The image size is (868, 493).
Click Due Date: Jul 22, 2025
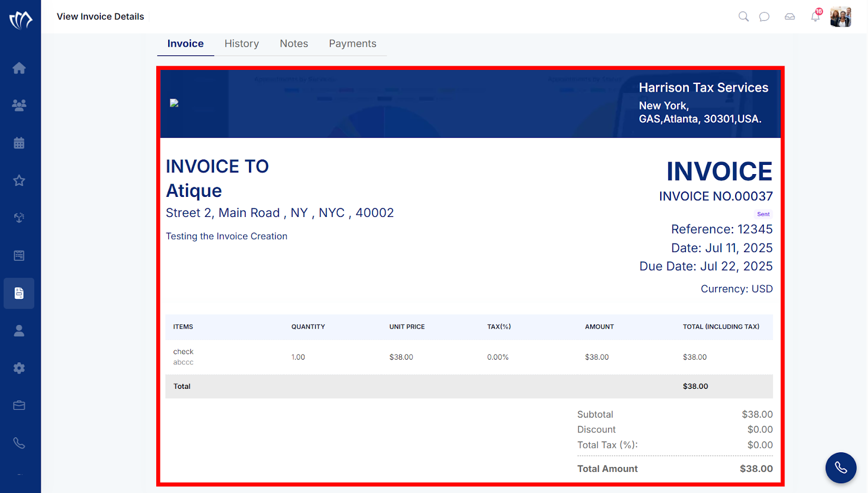coord(706,266)
